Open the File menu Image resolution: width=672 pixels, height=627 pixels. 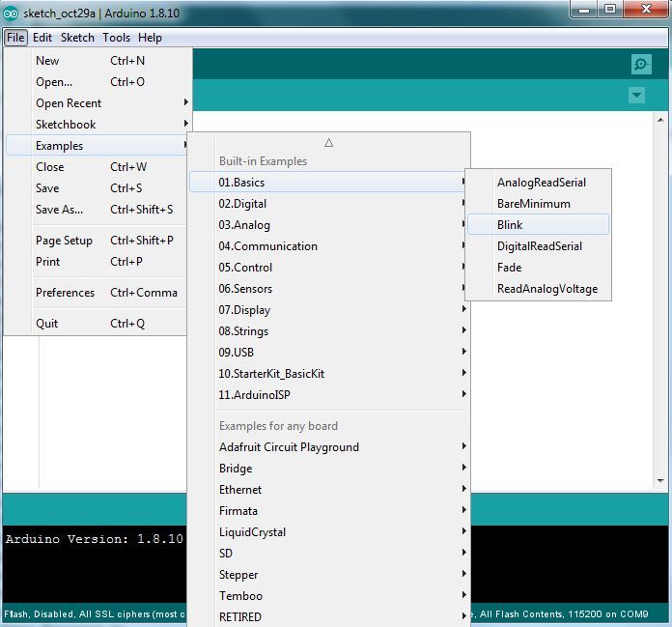click(x=15, y=38)
